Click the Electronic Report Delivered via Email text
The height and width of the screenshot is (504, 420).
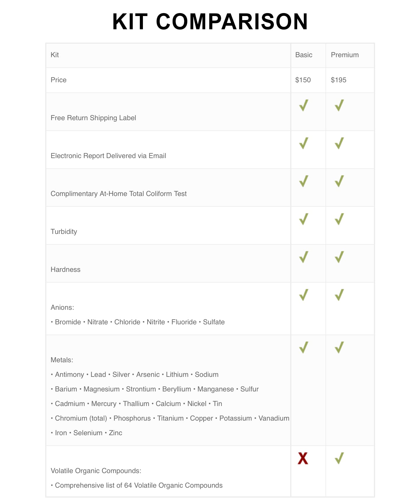tap(108, 156)
